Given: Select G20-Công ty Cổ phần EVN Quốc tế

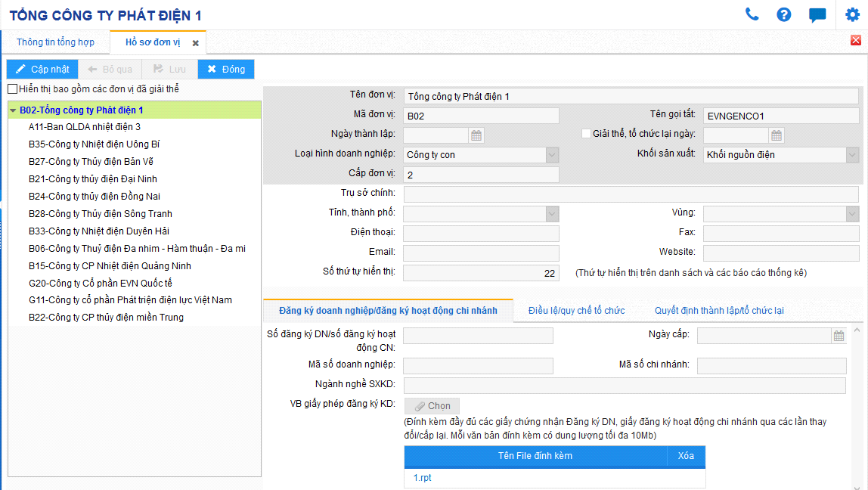Looking at the screenshot, I should (x=101, y=283).
